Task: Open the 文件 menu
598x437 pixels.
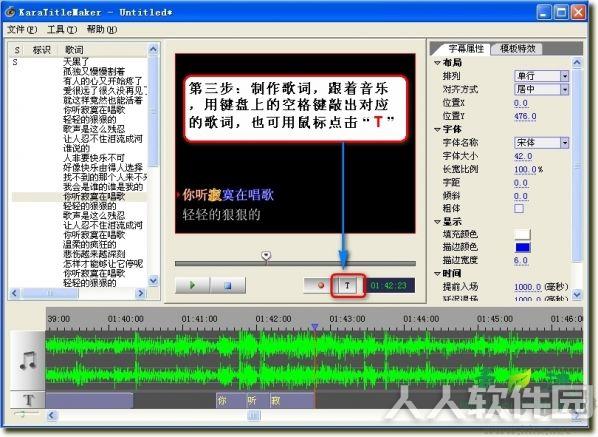Action: pos(22,29)
